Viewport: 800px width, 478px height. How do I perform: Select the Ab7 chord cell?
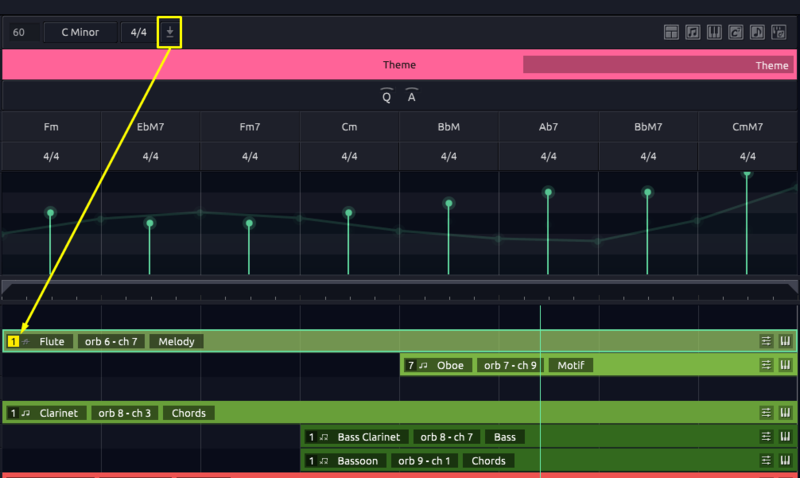[x=548, y=128]
